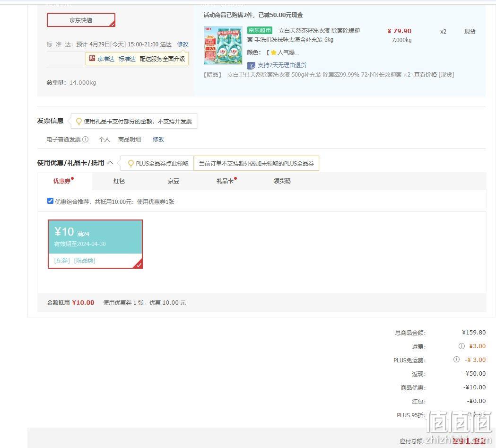Collapse the 使用优惠/礼品卡/抵用 section
Viewport: 496px width, 448px height.
(x=110, y=163)
